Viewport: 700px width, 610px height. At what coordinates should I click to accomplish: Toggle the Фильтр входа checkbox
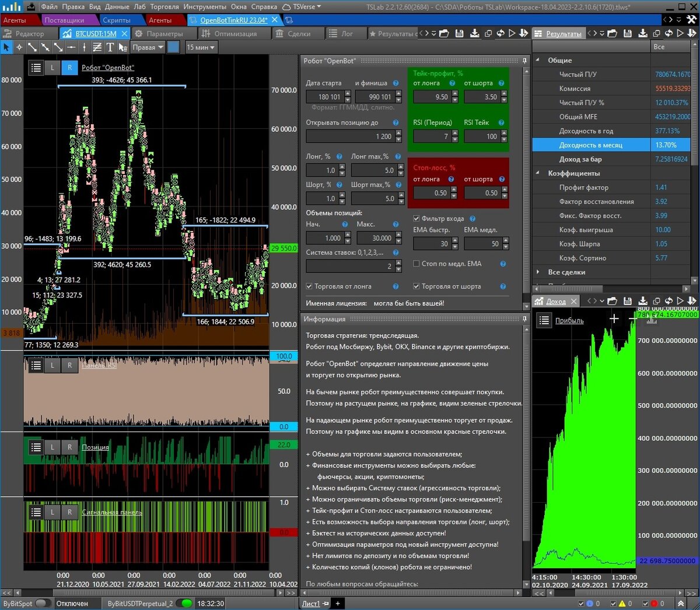(416, 219)
